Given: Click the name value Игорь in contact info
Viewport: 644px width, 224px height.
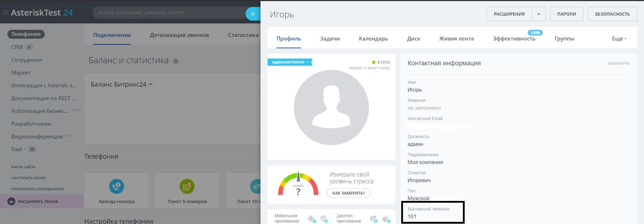Looking at the screenshot, I should coord(415,89).
